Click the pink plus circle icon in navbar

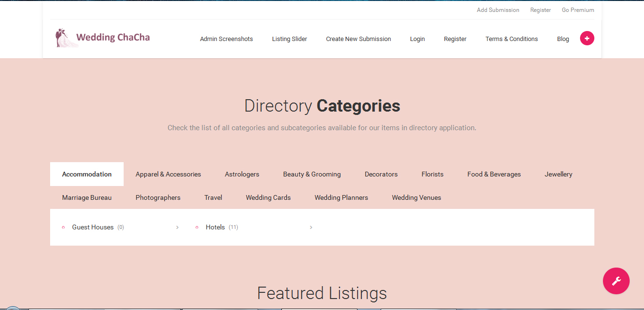click(587, 38)
